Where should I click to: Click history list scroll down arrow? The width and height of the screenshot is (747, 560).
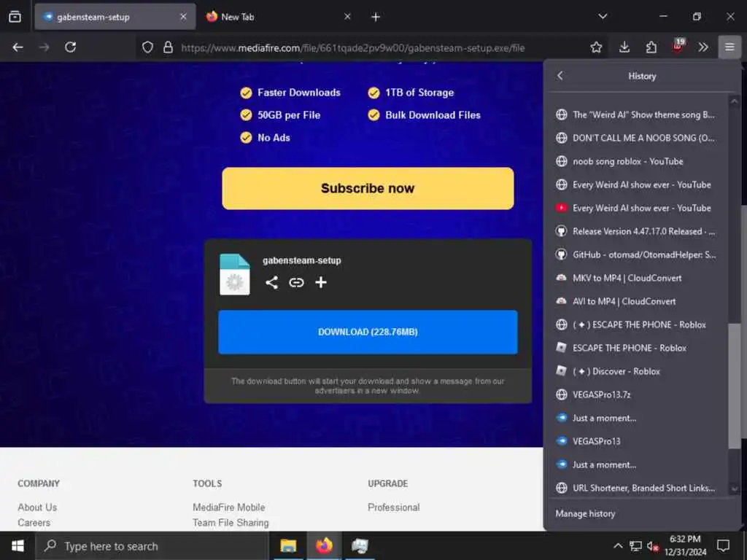(734, 489)
